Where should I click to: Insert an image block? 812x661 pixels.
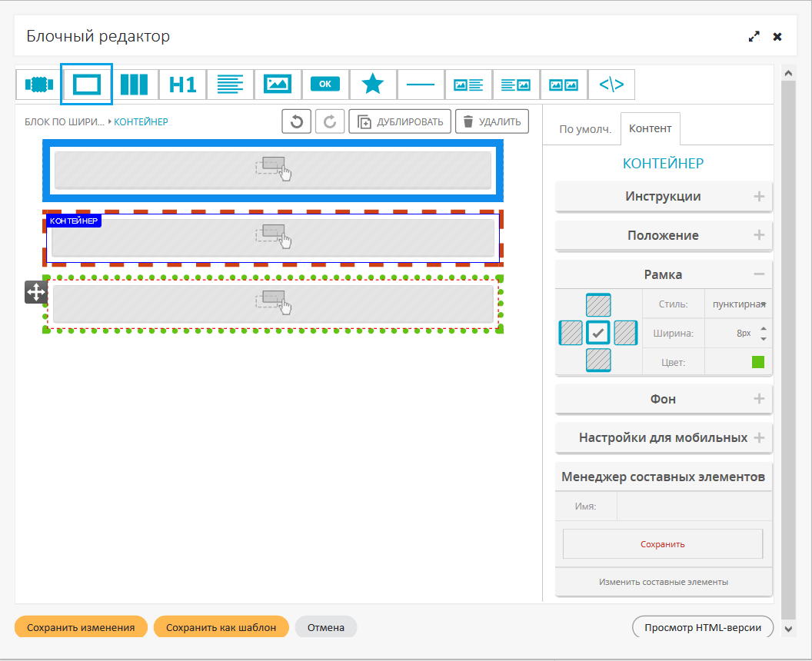278,85
